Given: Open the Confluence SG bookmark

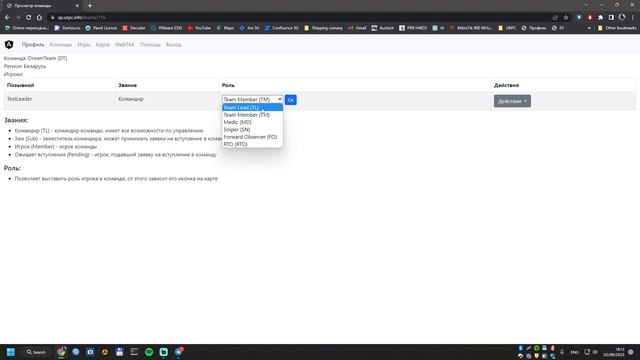Looking at the screenshot, I should point(282,28).
